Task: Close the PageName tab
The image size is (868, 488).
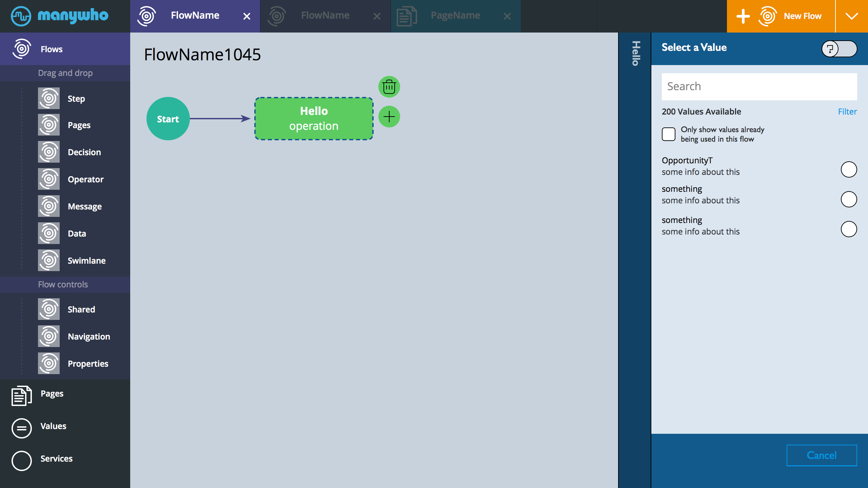Action: pos(507,16)
